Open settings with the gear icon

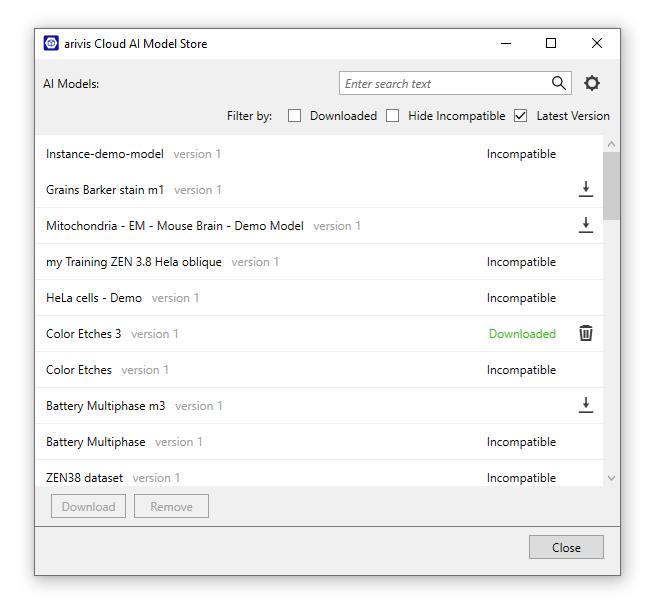tap(592, 84)
